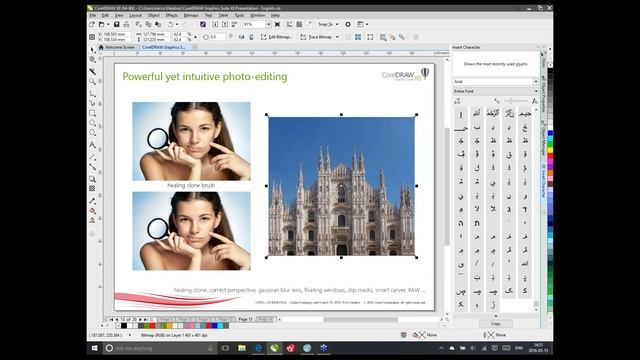
Task: Open the Options gear icon
Action: (348, 24)
